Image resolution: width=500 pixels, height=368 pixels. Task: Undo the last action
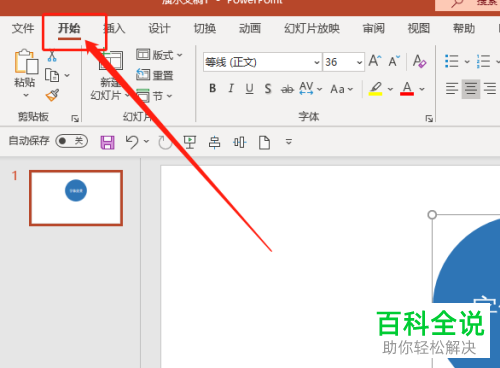tap(132, 142)
